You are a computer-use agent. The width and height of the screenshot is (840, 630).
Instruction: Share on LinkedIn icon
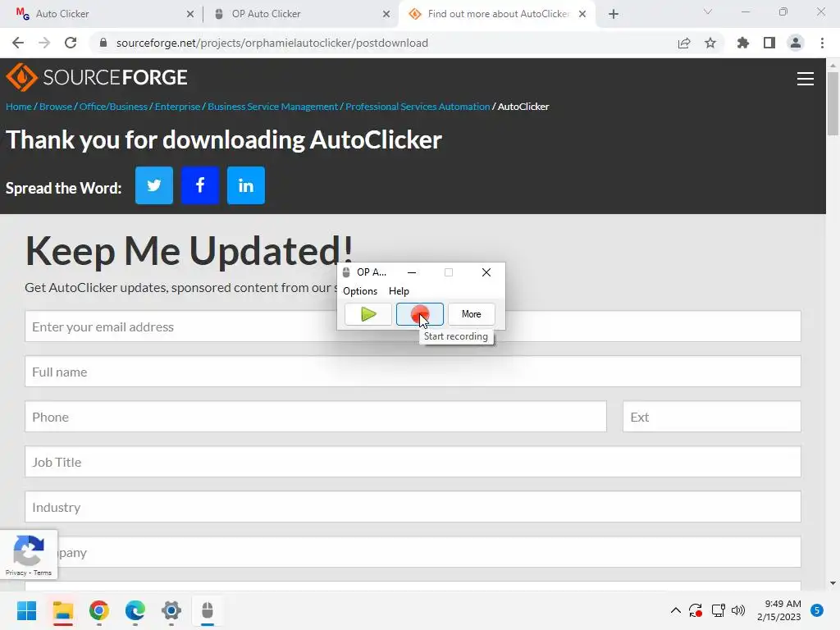[246, 185]
